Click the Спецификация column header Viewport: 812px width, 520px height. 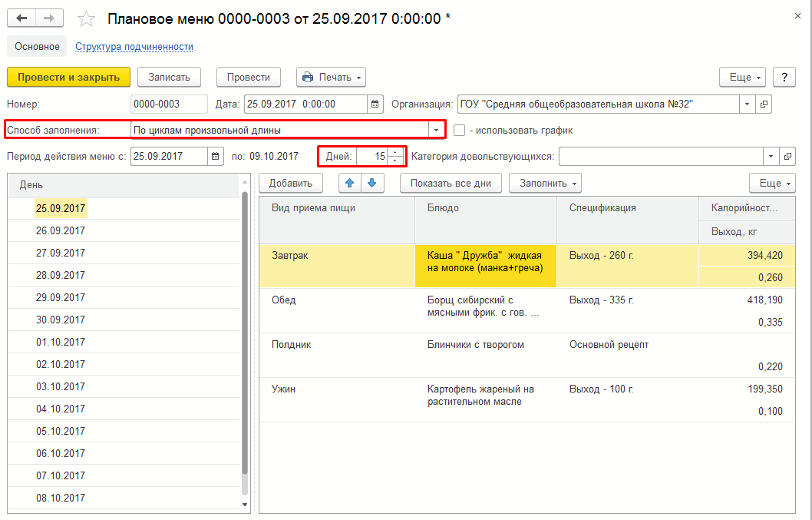[628, 220]
